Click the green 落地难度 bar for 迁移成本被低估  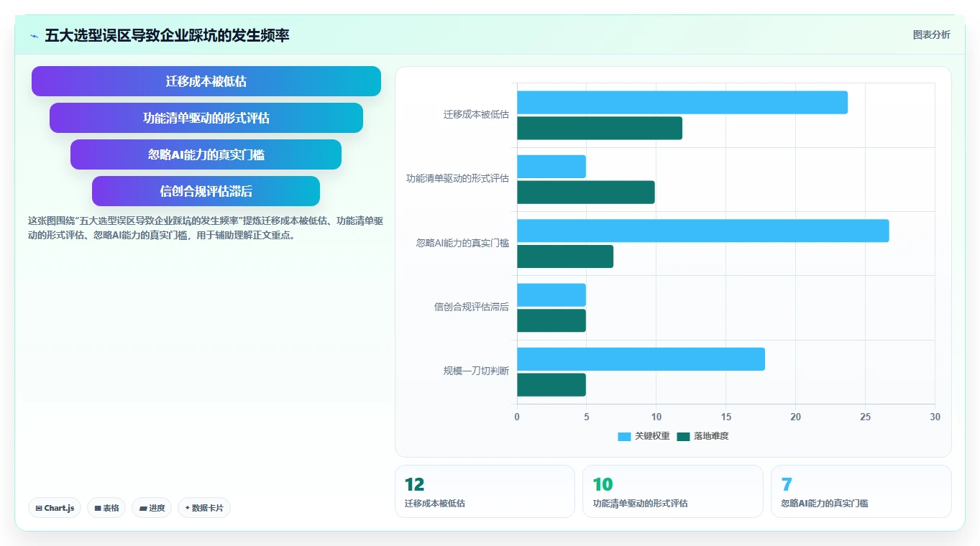600,129
